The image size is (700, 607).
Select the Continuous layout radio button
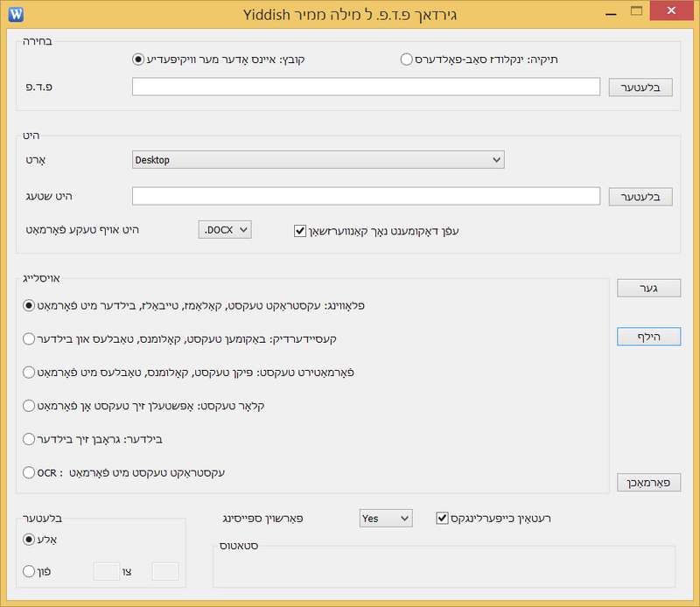30,338
